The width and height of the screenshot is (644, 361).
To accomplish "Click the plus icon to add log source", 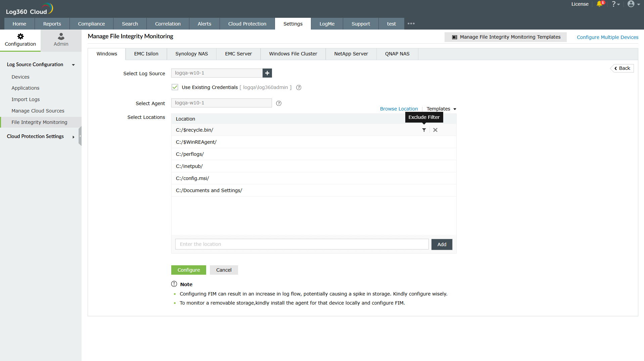I will click(x=267, y=73).
